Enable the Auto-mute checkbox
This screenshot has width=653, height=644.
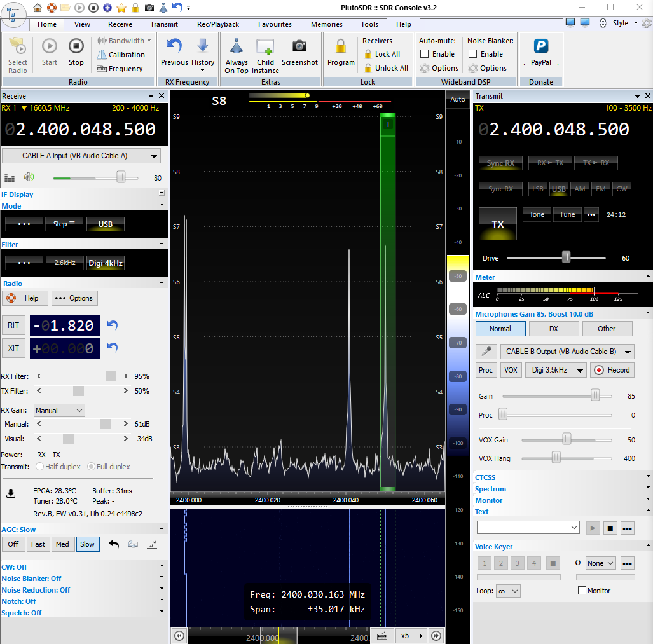pyautogui.click(x=425, y=54)
